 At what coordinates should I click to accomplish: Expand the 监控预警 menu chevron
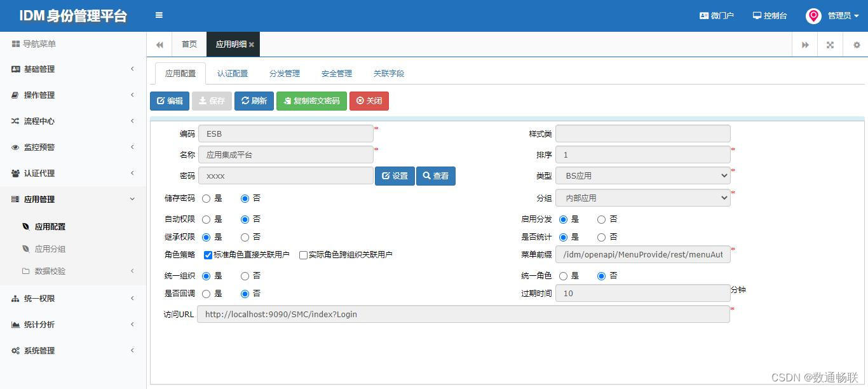132,147
